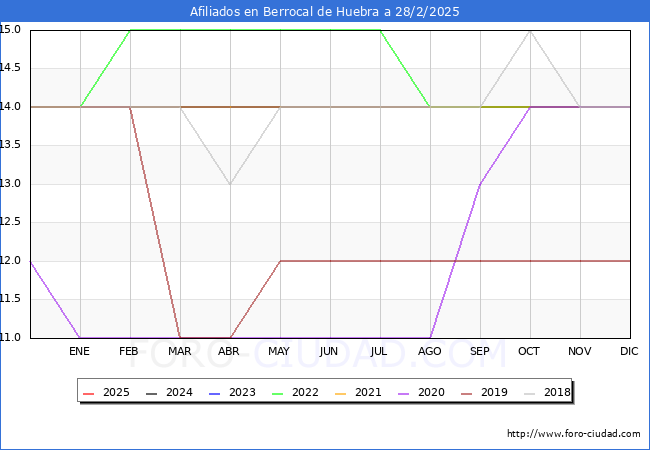This screenshot has height=450, width=650.
Task: Click the 2025 red legend swatch
Action: [89, 393]
